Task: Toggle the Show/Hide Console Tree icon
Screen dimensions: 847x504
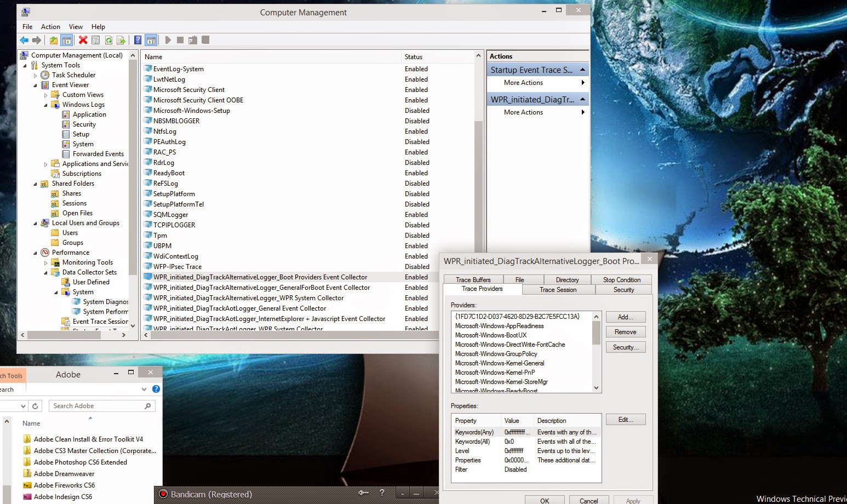Action: click(x=66, y=40)
